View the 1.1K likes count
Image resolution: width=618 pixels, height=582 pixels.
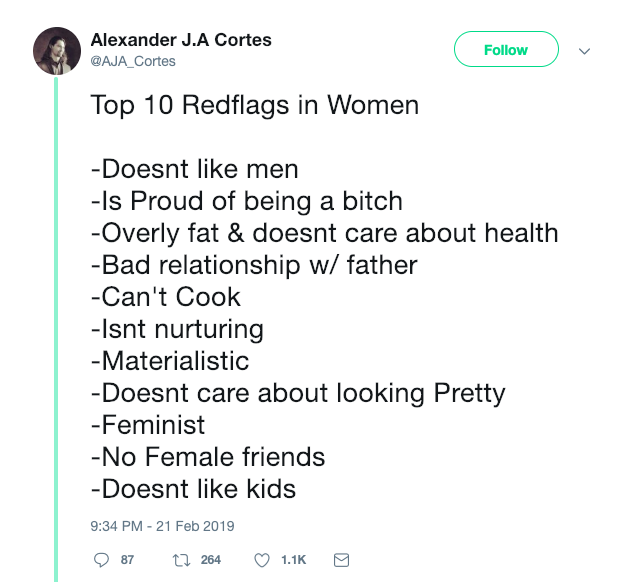pos(293,559)
